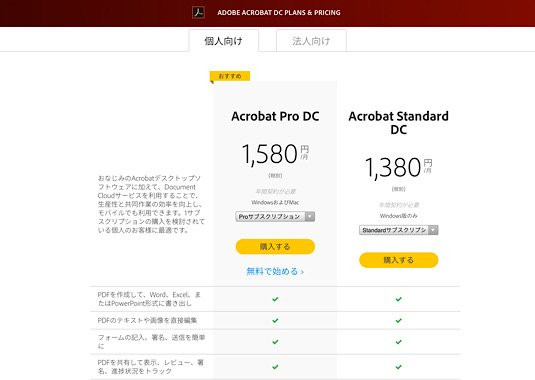This screenshot has width=535, height=380.
Task: Switch to the 法人向け tab
Action: pyautogui.click(x=311, y=41)
